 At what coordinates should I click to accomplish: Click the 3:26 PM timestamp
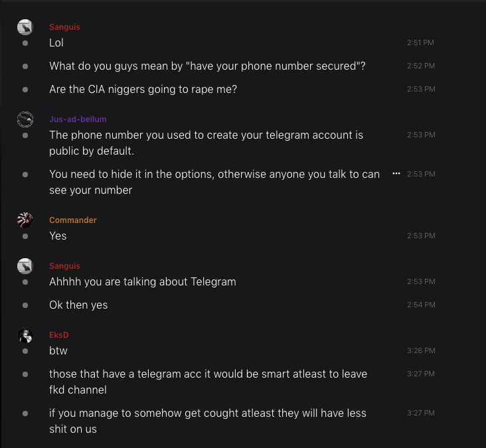tap(421, 350)
